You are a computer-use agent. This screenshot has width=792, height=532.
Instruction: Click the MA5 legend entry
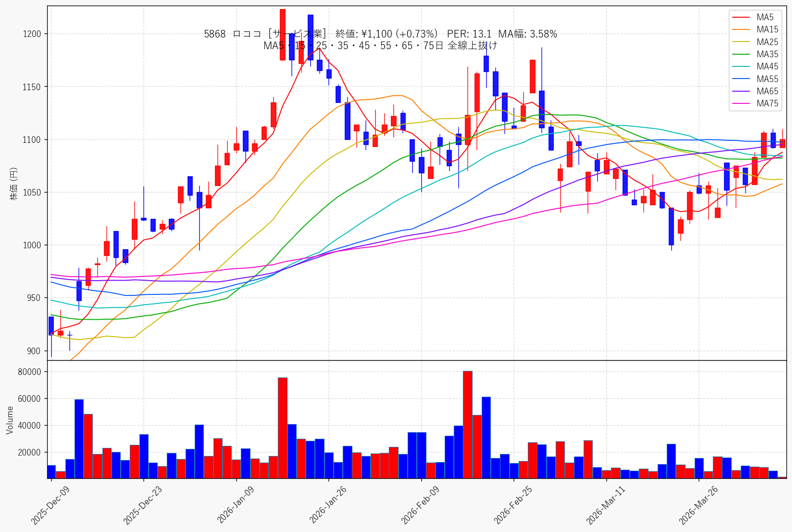coord(755,18)
